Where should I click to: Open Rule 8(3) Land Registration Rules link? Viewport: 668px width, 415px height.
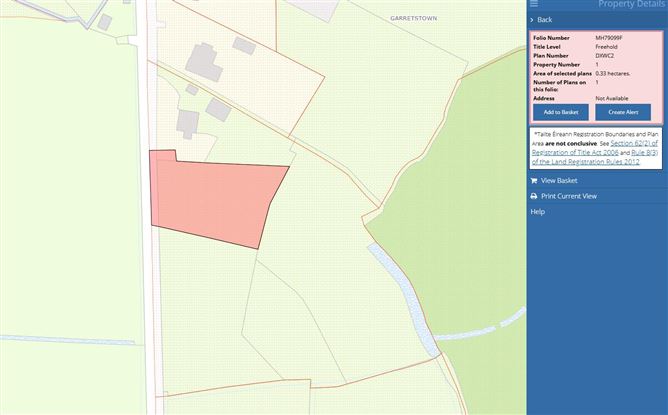[x=595, y=157]
